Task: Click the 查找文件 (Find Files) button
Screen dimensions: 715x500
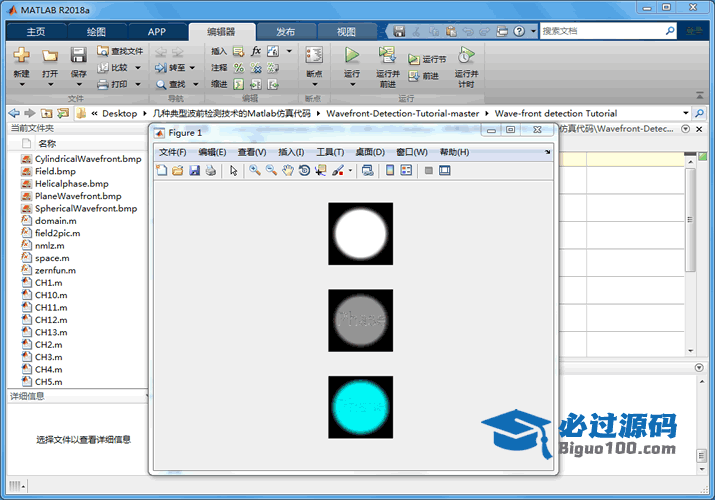Action: coord(120,51)
